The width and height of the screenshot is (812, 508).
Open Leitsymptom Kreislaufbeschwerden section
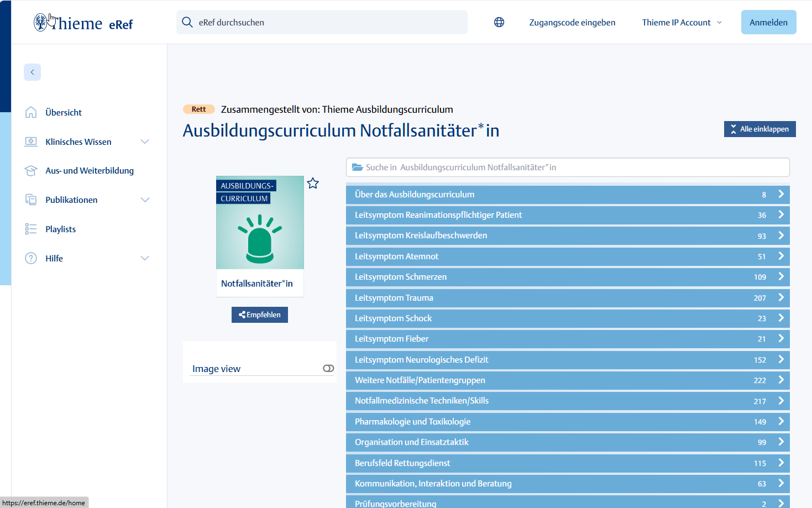click(568, 235)
